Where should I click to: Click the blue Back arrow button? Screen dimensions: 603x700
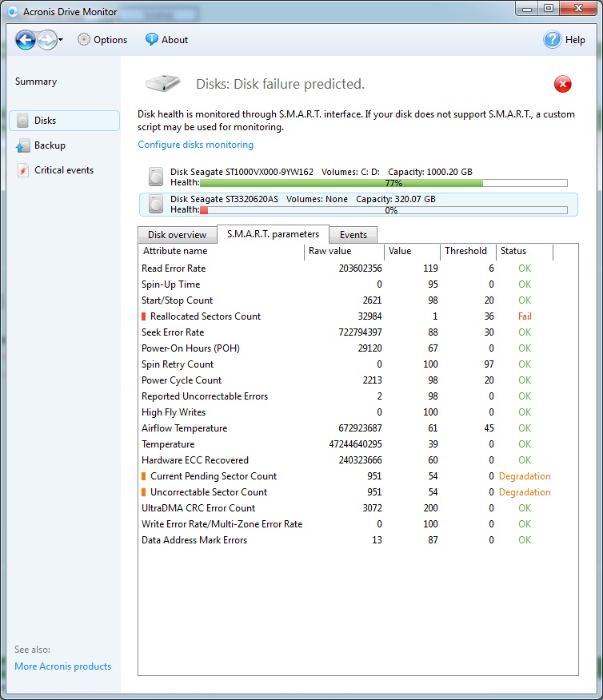(26, 40)
